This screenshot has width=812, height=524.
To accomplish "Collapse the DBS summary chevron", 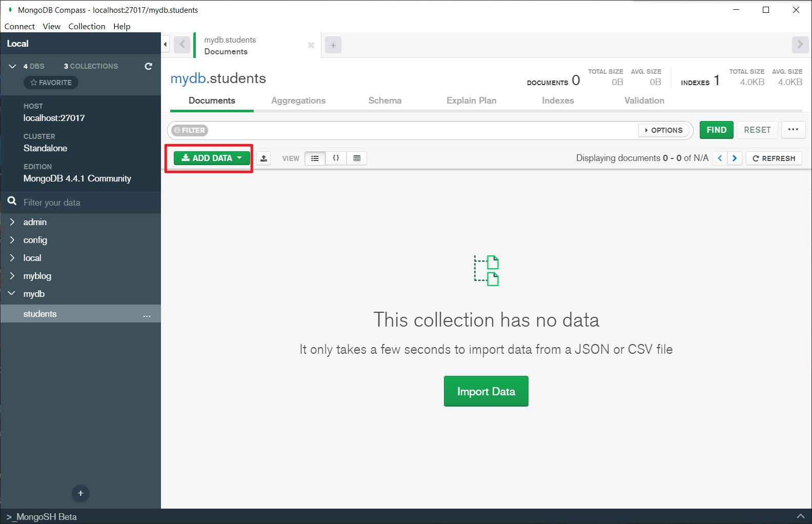I will 12,66.
